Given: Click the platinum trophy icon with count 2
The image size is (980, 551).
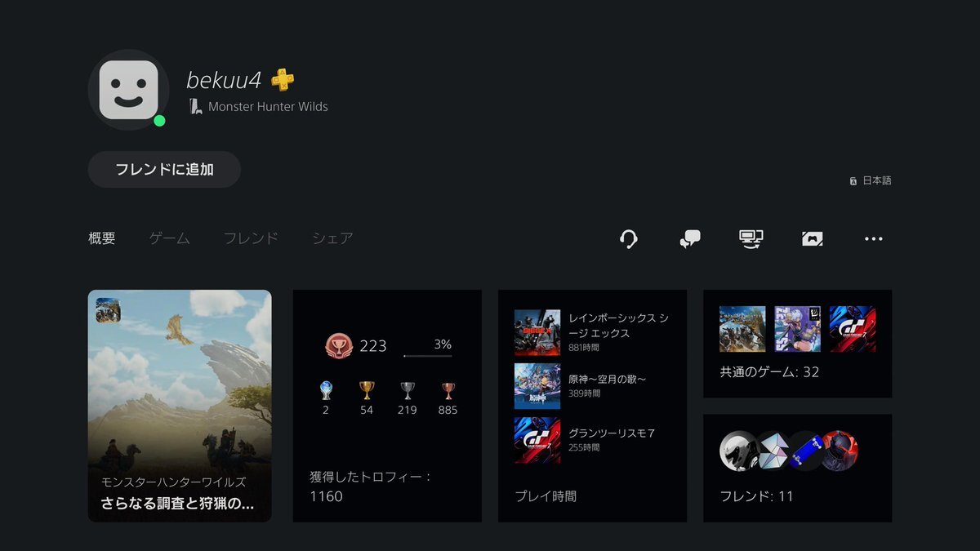Looking at the screenshot, I should coord(326,391).
